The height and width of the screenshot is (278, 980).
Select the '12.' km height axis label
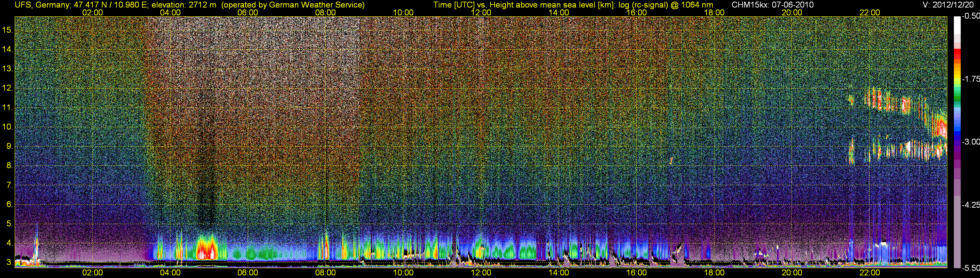pyautogui.click(x=8, y=88)
